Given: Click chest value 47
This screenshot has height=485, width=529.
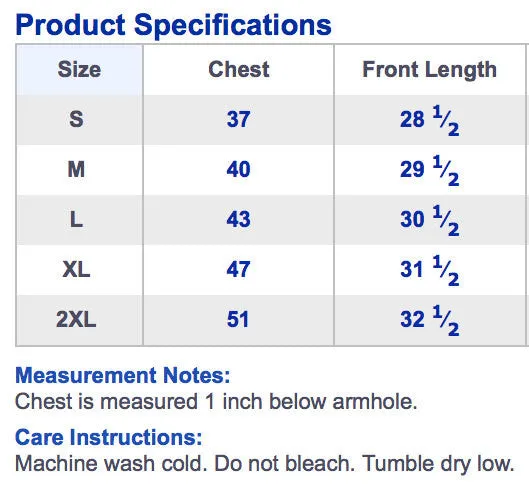Looking at the screenshot, I should tap(239, 269).
